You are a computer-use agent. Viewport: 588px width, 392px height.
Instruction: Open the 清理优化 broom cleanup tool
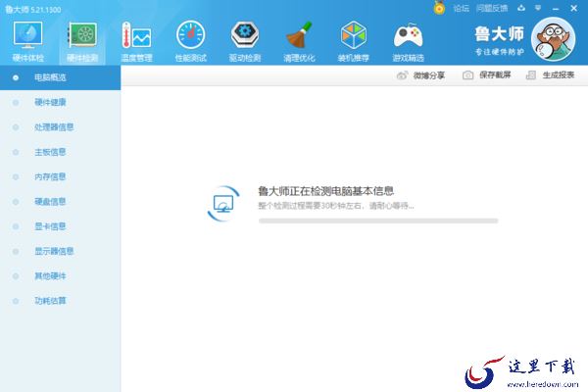(x=299, y=41)
